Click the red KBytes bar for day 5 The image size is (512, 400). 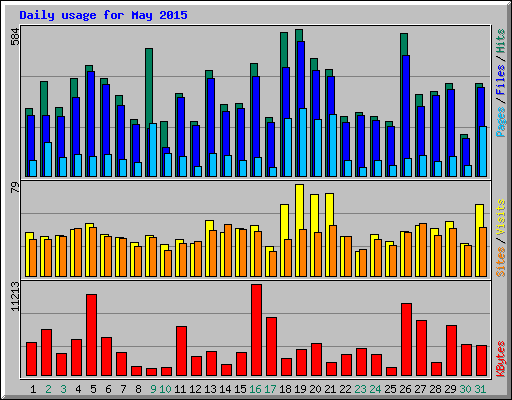pyautogui.click(x=91, y=335)
